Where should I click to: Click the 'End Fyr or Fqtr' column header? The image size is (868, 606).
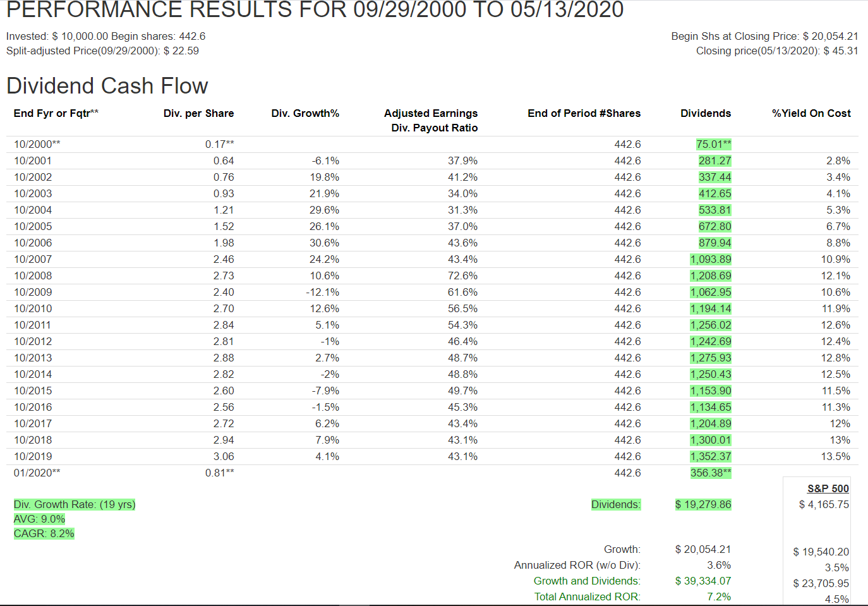(x=56, y=113)
